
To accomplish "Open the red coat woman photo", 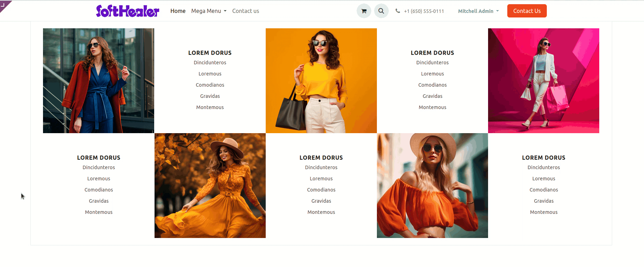I will tap(99, 81).
